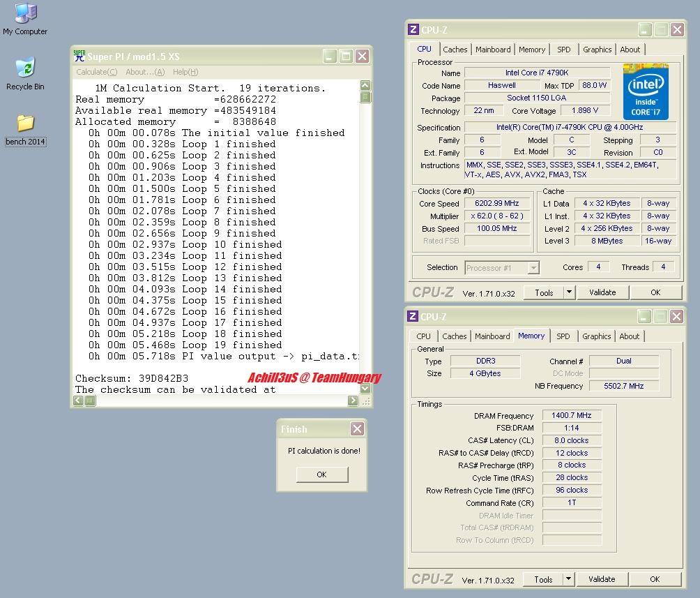Click the Super PI title bar icon

(79, 57)
